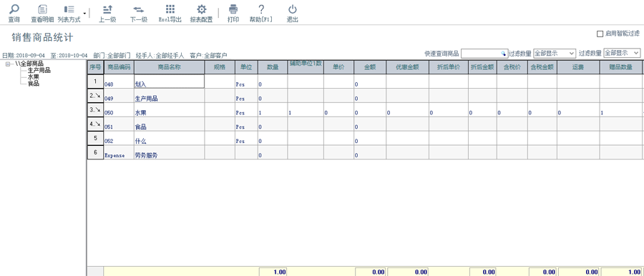The image size is (644, 276).
Task: Click 部门:全部部门 filter label
Action: pos(112,55)
